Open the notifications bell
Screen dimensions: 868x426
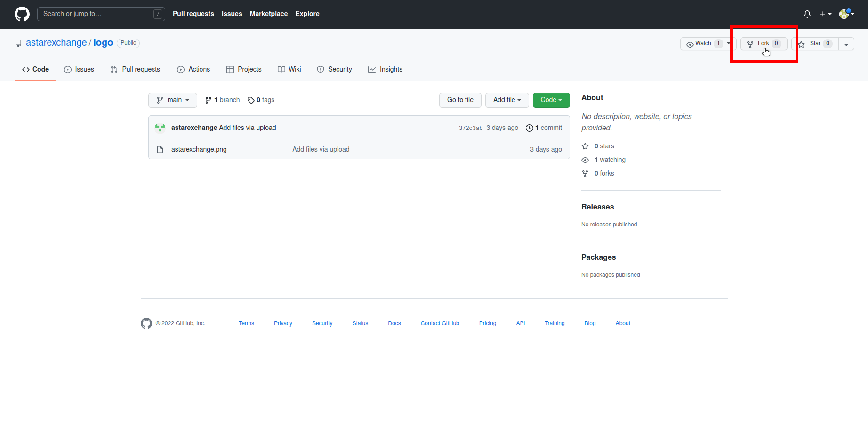click(807, 14)
